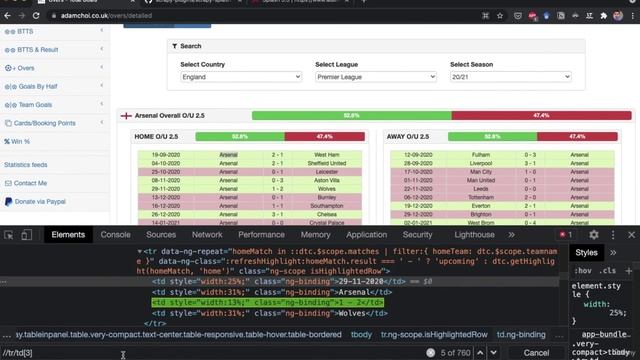Select the highlighted td node with 1 - 2

coord(268,302)
